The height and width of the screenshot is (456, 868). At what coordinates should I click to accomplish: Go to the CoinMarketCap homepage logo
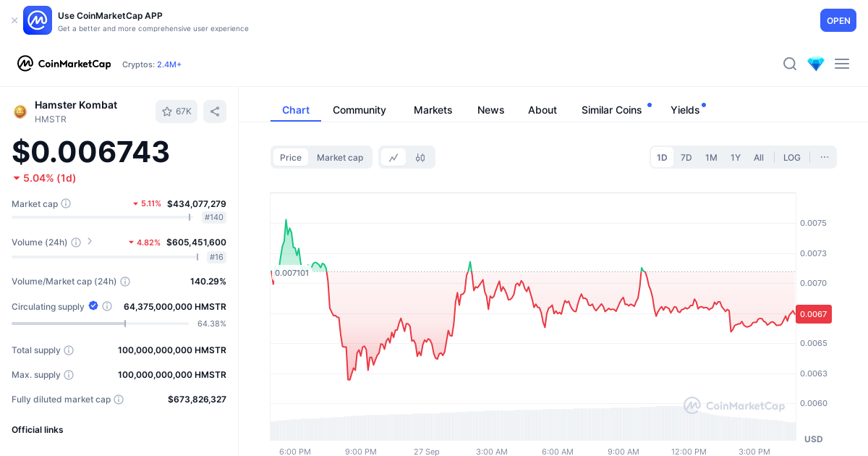tap(64, 64)
